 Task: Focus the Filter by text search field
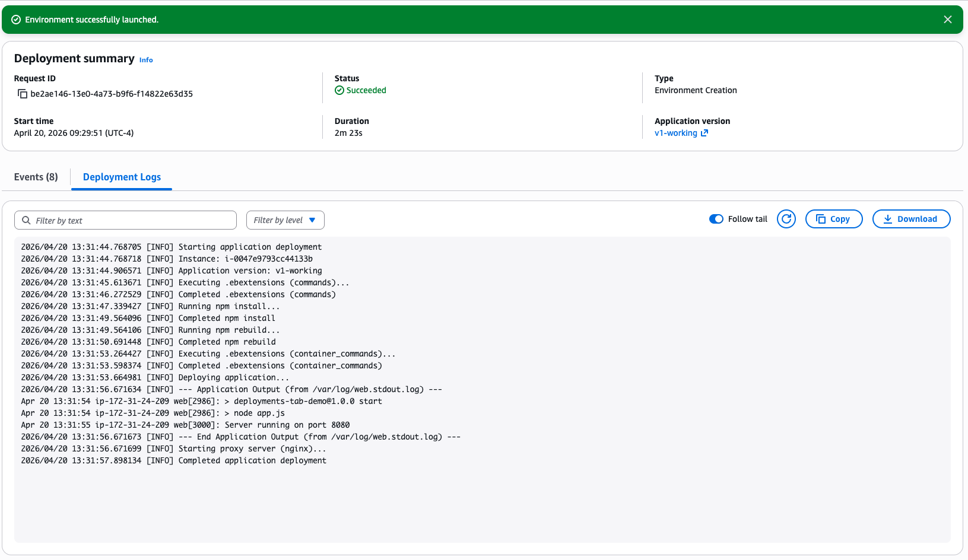tap(125, 220)
